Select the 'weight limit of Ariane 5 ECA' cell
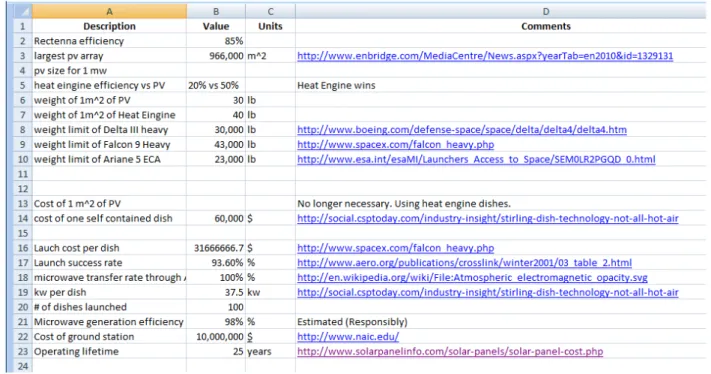 109,159
